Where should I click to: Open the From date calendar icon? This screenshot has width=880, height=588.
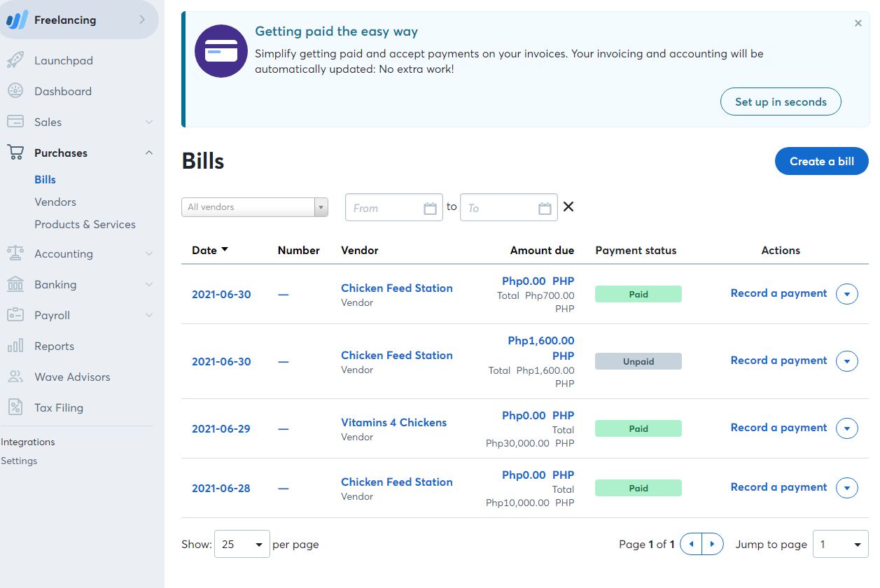coord(430,208)
